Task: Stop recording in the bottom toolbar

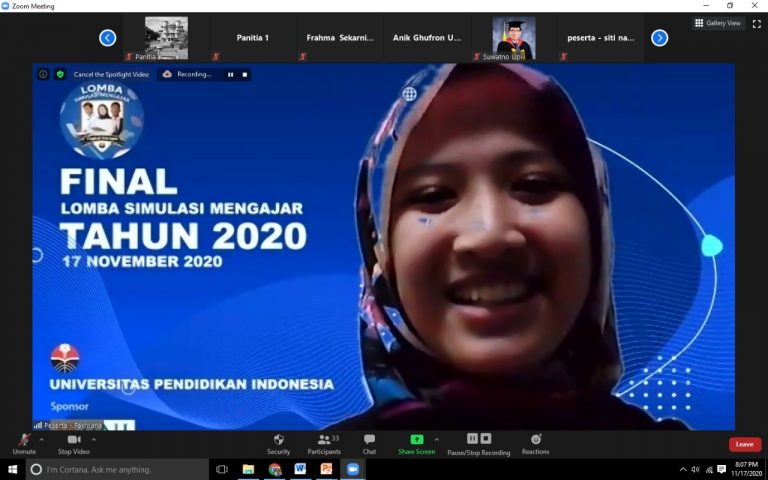Action: click(485, 438)
